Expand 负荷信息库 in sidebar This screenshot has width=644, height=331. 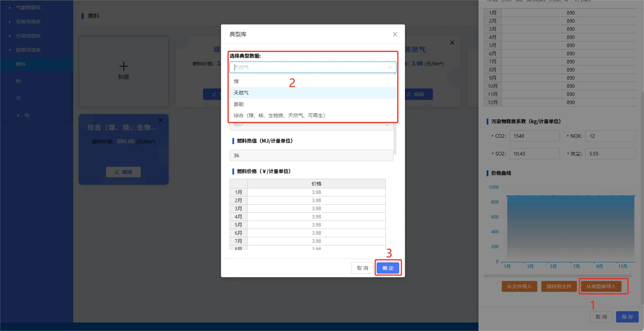pyautogui.click(x=10, y=36)
